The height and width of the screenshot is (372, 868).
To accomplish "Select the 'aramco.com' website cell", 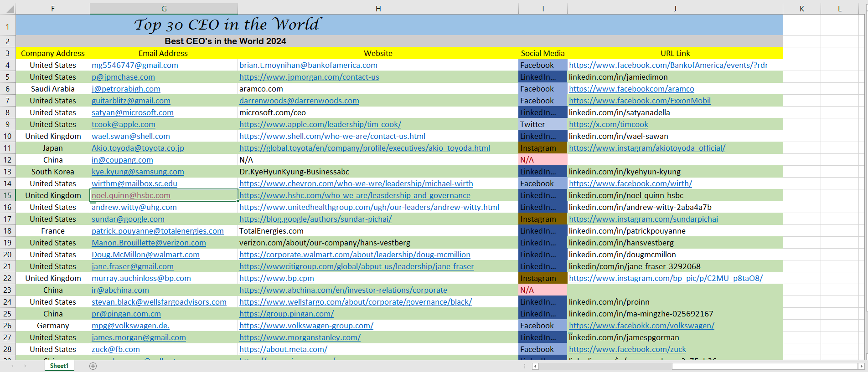I will 378,89.
